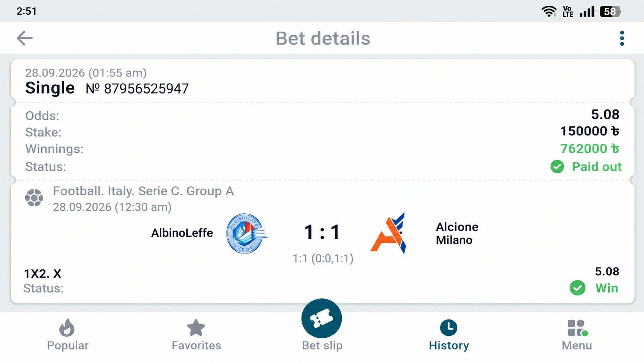Viewport: 644px width, 362px height.
Task: Go back using the arrow icon
Action: (x=25, y=38)
